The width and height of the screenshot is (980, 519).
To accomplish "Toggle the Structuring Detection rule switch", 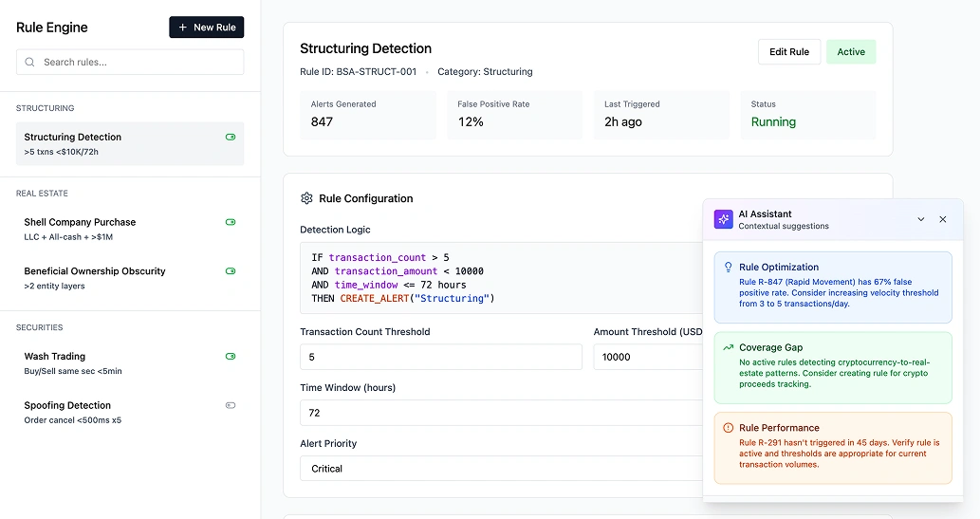I will click(x=230, y=138).
